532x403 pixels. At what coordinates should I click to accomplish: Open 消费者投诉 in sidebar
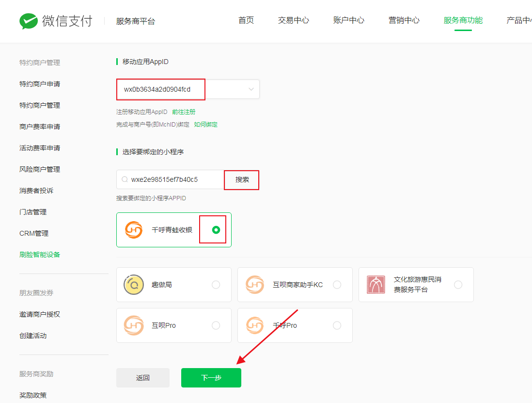point(36,191)
